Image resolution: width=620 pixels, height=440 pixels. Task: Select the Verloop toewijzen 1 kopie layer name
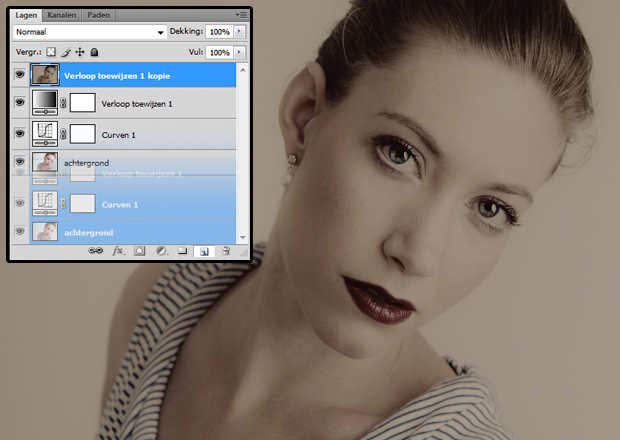click(x=117, y=76)
